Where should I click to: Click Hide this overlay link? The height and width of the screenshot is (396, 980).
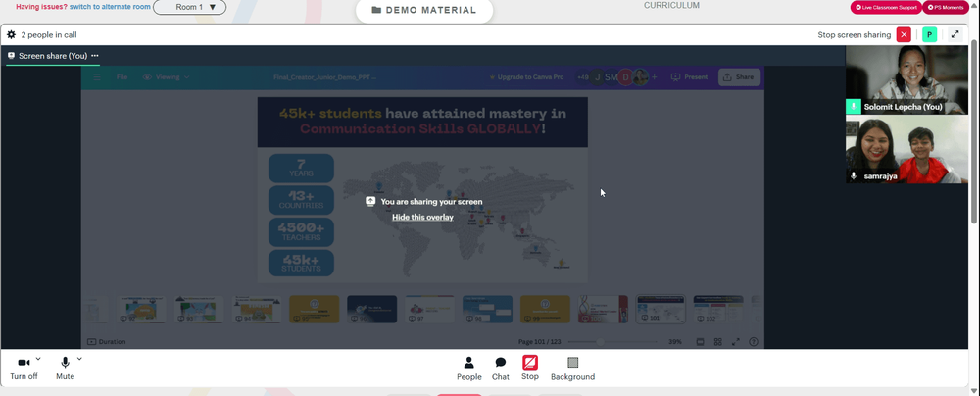click(422, 217)
